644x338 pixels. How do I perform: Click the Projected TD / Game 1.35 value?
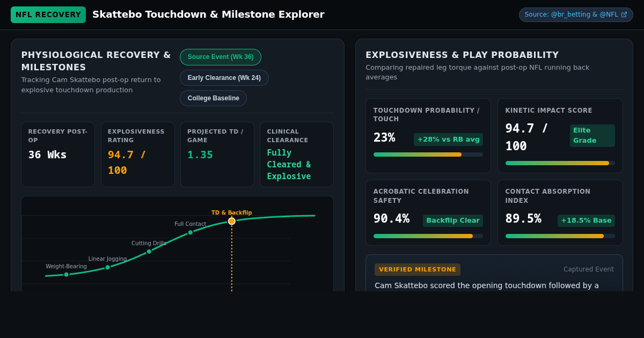(x=200, y=155)
